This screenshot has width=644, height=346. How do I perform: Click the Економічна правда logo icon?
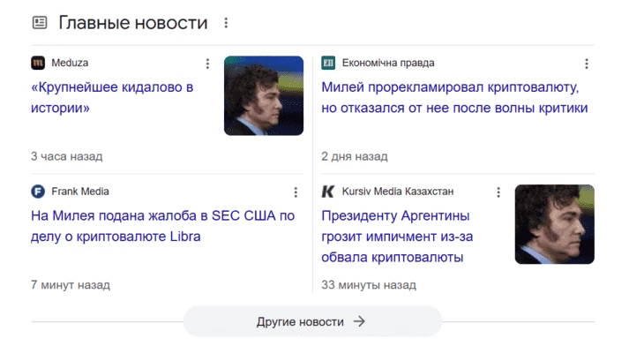[x=328, y=63]
